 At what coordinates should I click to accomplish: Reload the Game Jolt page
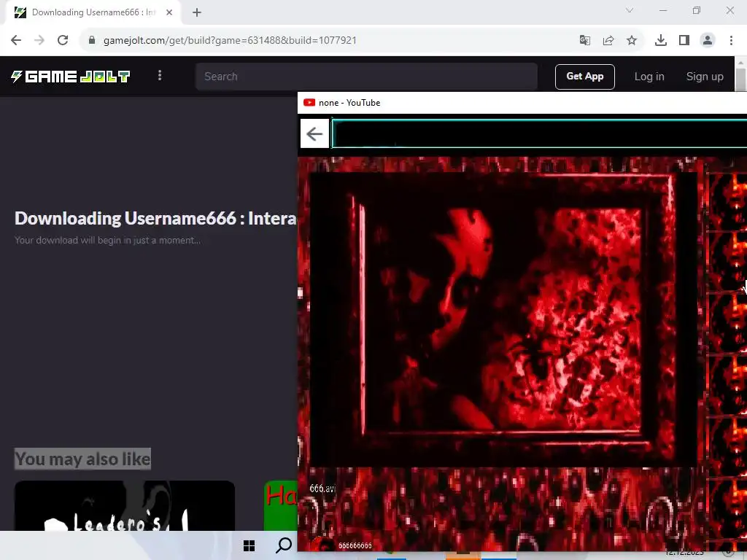coord(63,40)
